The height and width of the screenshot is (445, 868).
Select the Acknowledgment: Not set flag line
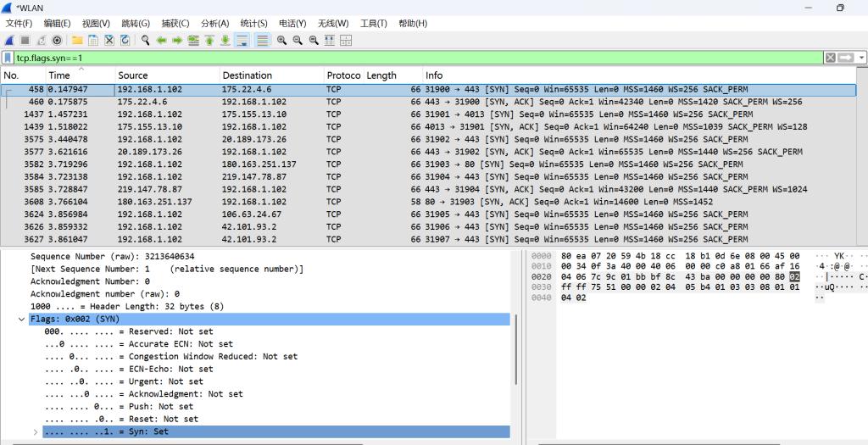[144, 394]
